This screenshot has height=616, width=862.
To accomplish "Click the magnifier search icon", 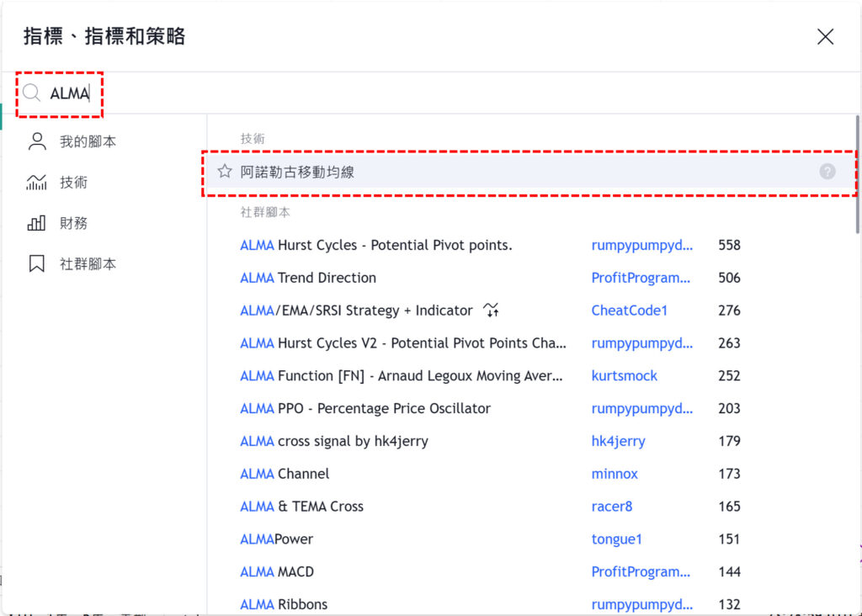I will 31,93.
